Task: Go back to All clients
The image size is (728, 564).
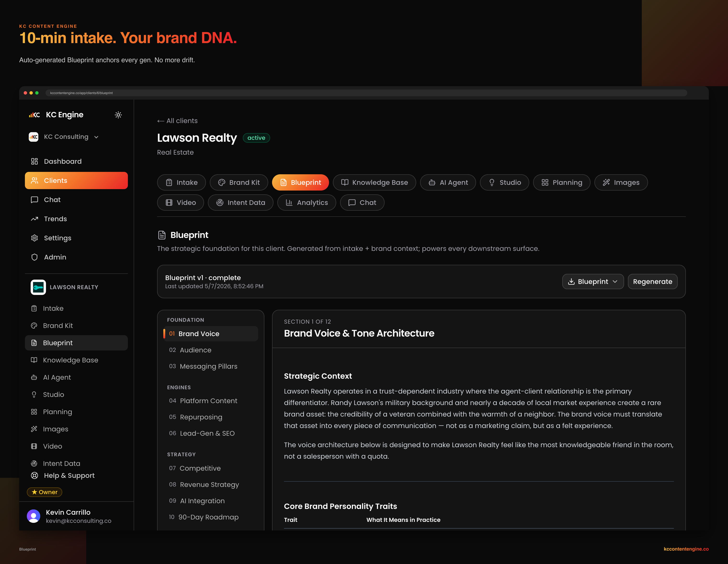Action: point(177,121)
